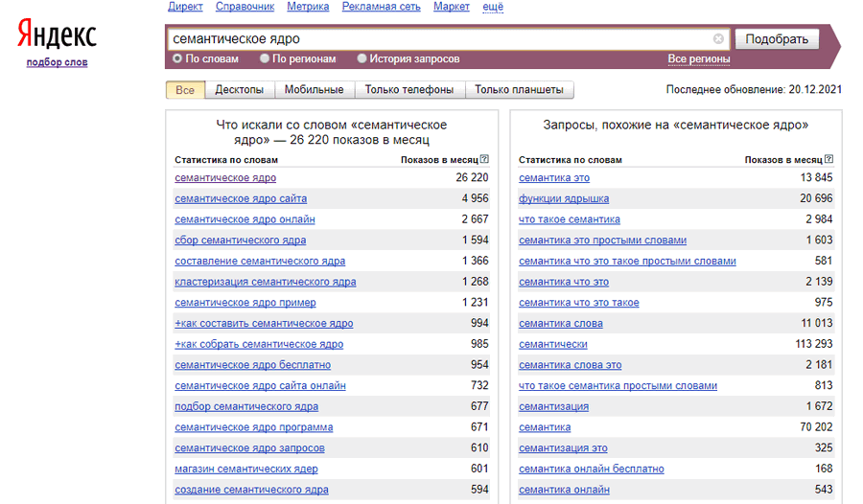
Task: Click help icon beside right 'Показов в месяц'
Action: pyautogui.click(x=828, y=159)
